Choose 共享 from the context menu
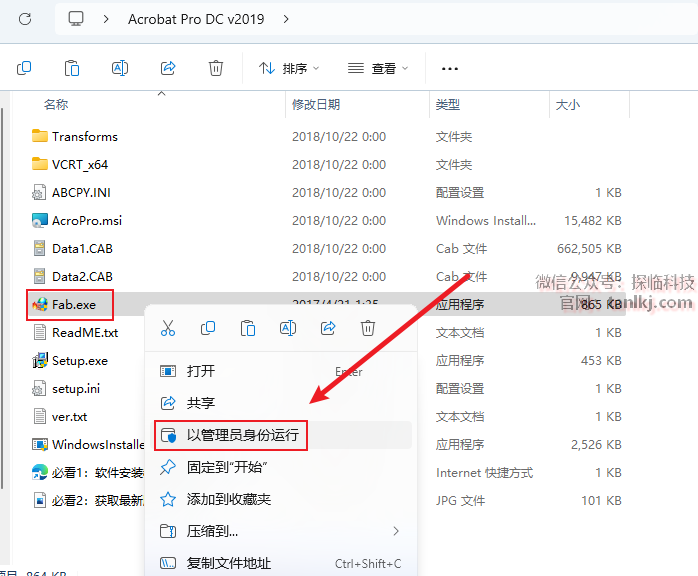The width and height of the screenshot is (698, 576). (x=281, y=403)
